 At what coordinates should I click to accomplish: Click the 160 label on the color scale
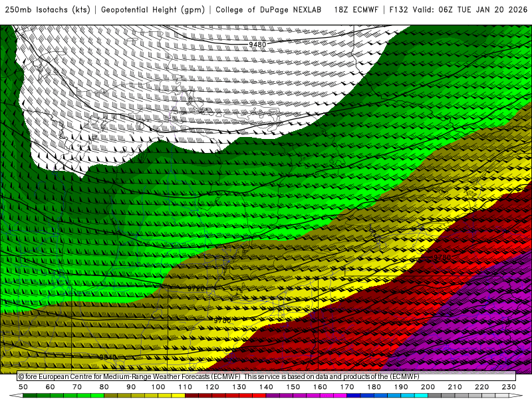click(x=320, y=387)
